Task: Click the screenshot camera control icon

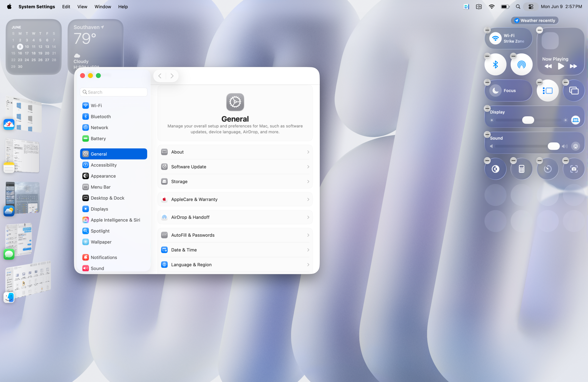Action: [x=574, y=169]
